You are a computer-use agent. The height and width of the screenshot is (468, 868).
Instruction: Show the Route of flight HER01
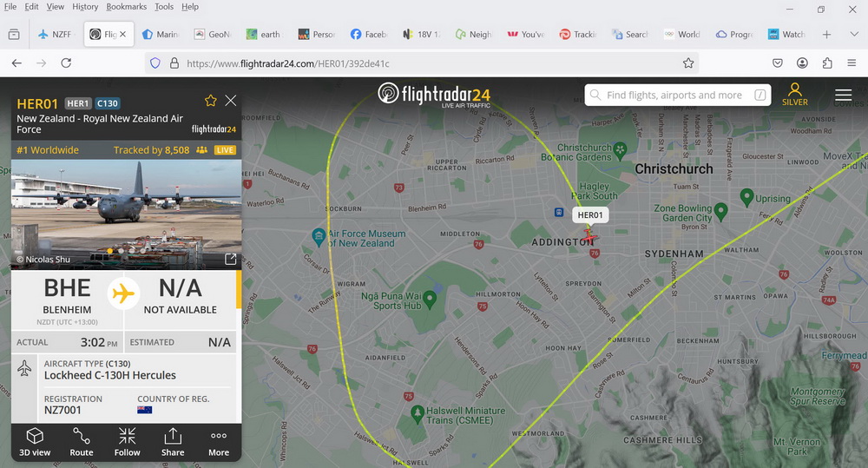pyautogui.click(x=82, y=442)
